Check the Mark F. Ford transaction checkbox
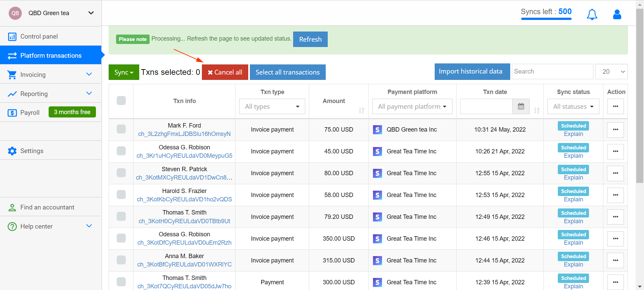The height and width of the screenshot is (290, 644). (121, 129)
